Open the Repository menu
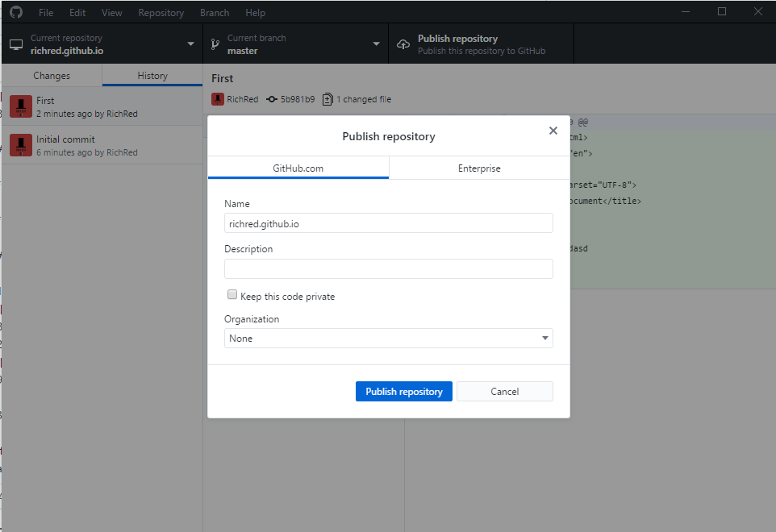The width and height of the screenshot is (776, 532). click(x=161, y=13)
